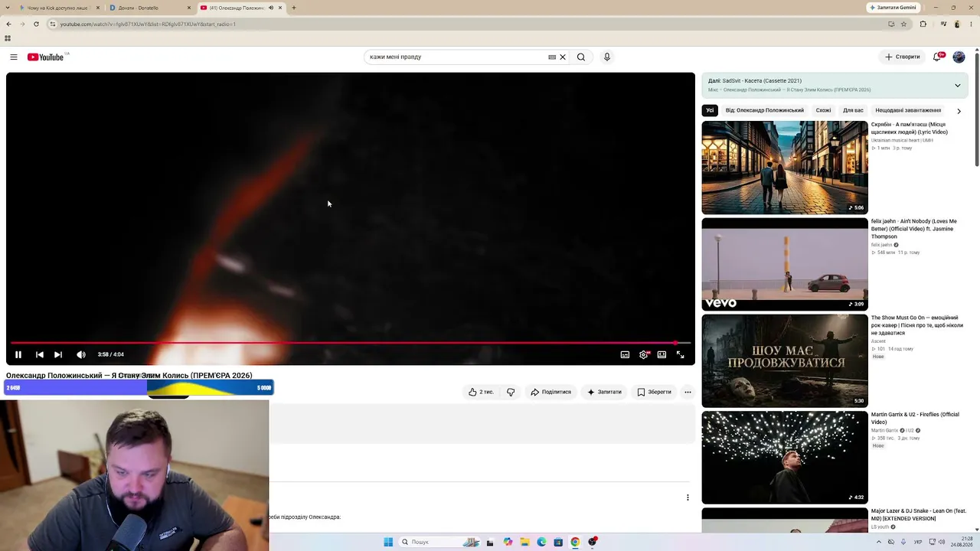Switch to the Kick browser tab
Screen dimensions: 980x551
(60, 8)
